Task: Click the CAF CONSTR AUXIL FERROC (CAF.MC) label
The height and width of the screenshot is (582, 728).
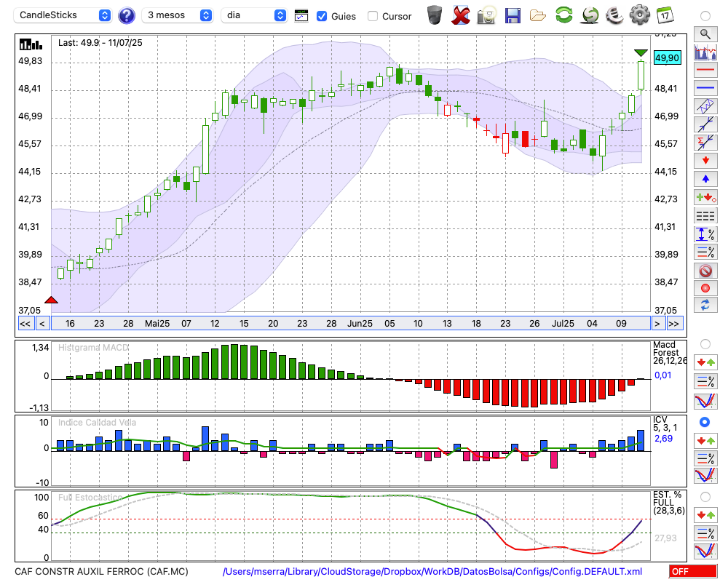Action: (x=102, y=571)
